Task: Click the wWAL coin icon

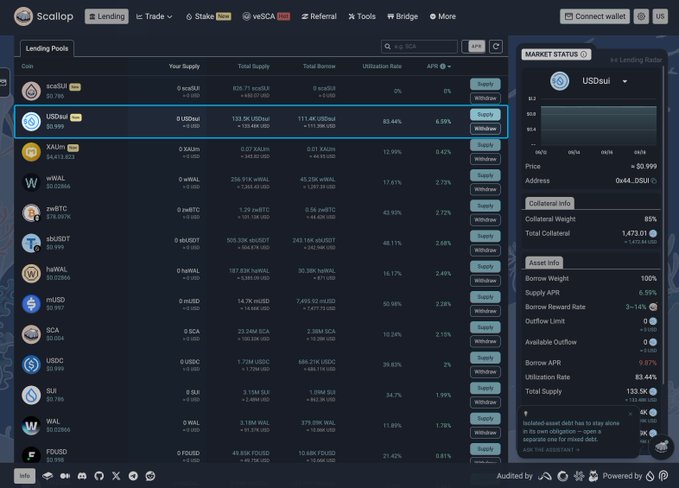Action: [31, 182]
